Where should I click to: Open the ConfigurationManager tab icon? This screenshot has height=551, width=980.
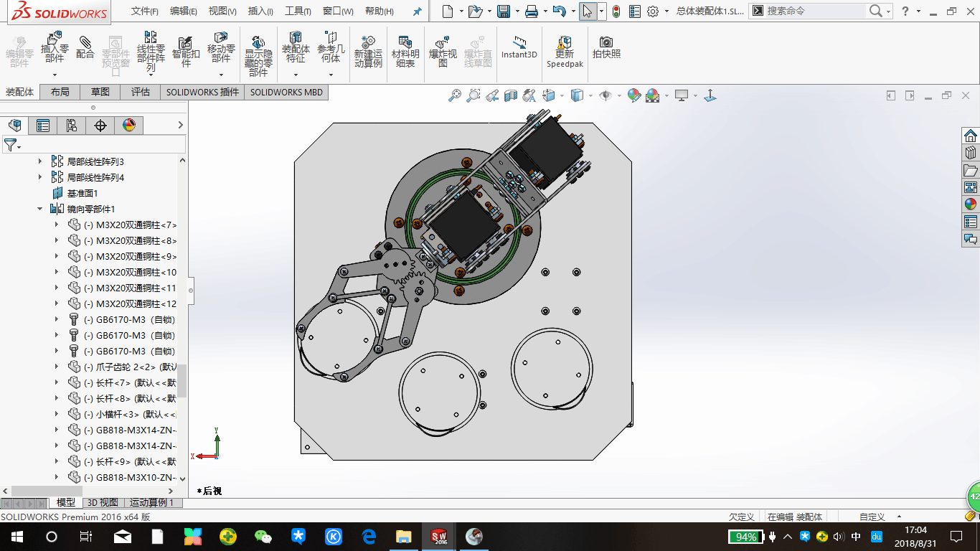click(x=71, y=126)
